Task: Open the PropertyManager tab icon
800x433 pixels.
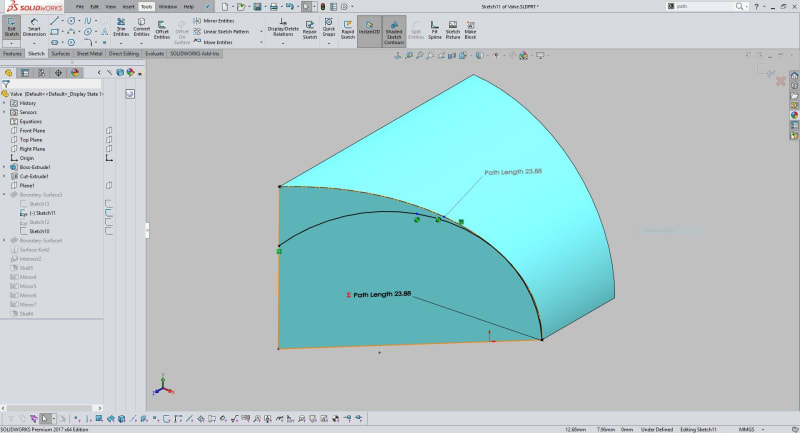Action: [24, 73]
